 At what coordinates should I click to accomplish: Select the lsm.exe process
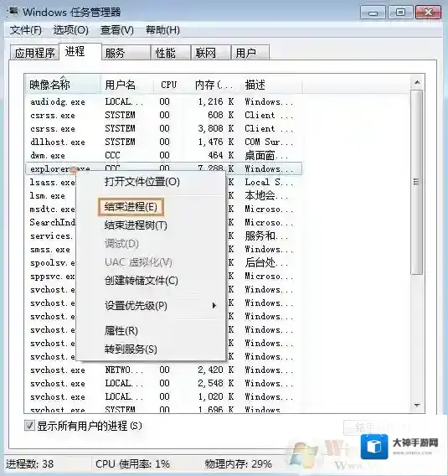click(x=48, y=195)
